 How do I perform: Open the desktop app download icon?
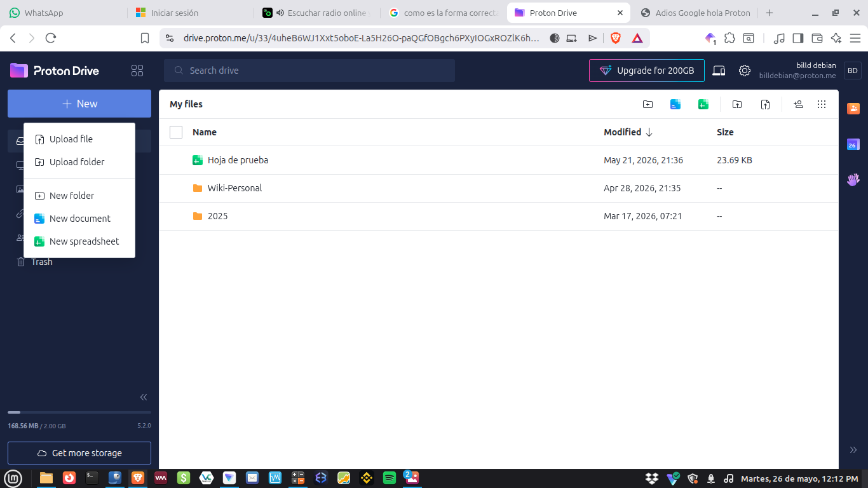[719, 71]
